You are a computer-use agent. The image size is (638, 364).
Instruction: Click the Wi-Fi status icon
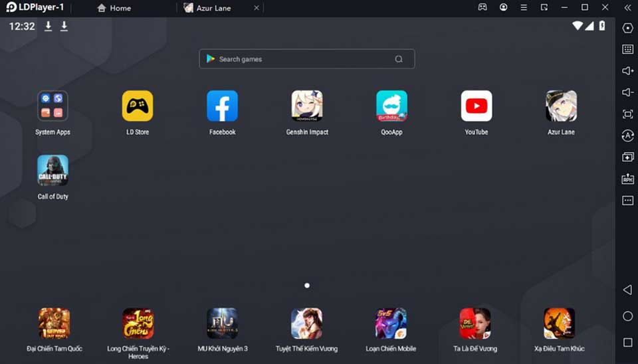pos(578,26)
